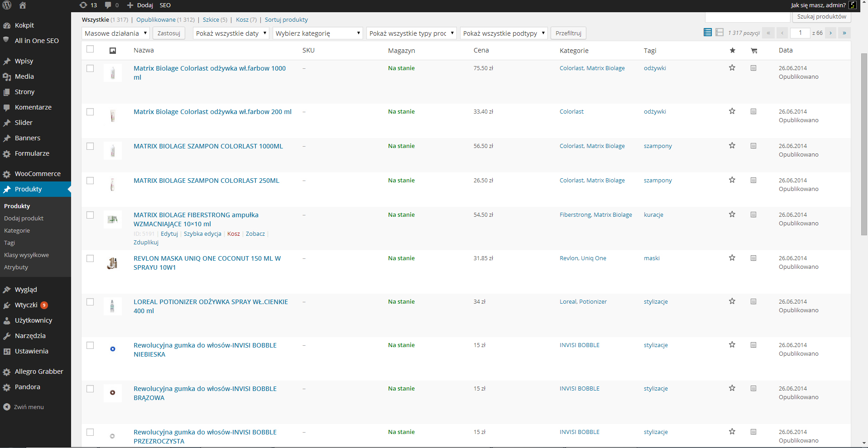
Task: Toggle featured star for Colorlast odżywka 1000 ml
Action: click(x=732, y=68)
